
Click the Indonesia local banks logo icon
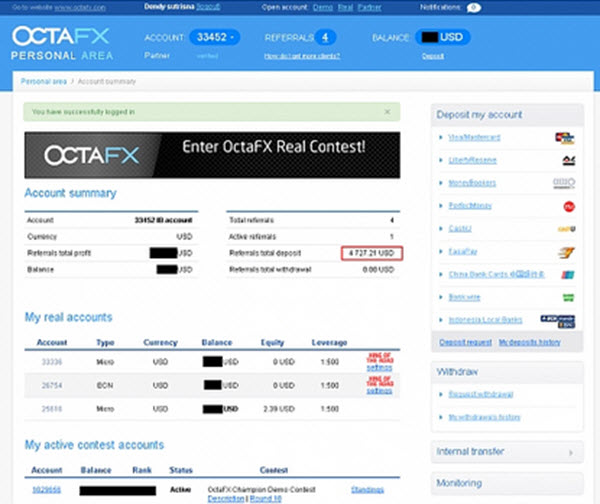tap(558, 321)
